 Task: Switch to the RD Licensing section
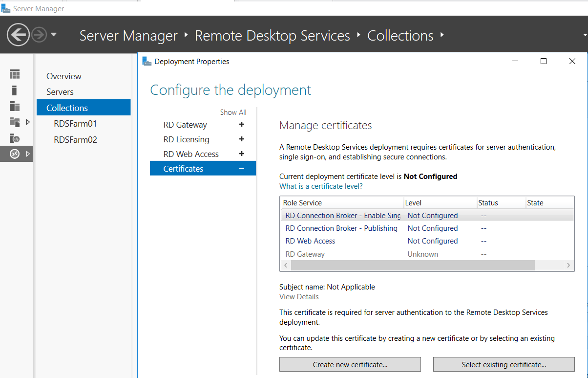click(x=186, y=139)
